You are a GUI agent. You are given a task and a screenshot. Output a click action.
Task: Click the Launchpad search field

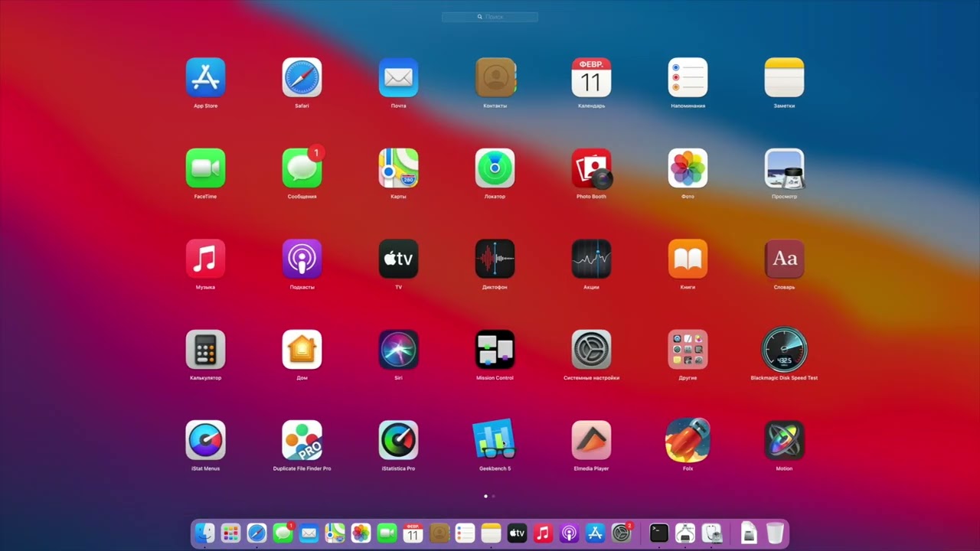coord(490,16)
